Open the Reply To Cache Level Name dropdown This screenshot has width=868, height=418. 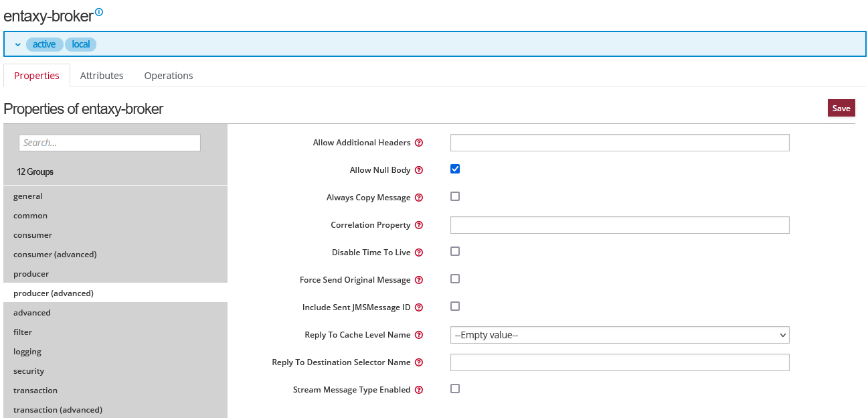(619, 335)
